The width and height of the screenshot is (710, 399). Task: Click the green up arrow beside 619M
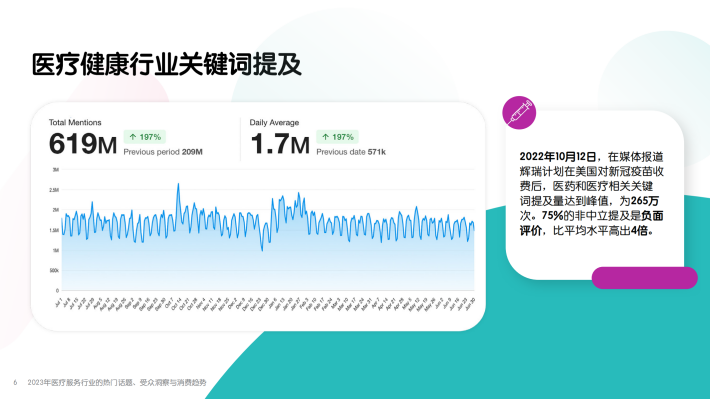click(133, 137)
